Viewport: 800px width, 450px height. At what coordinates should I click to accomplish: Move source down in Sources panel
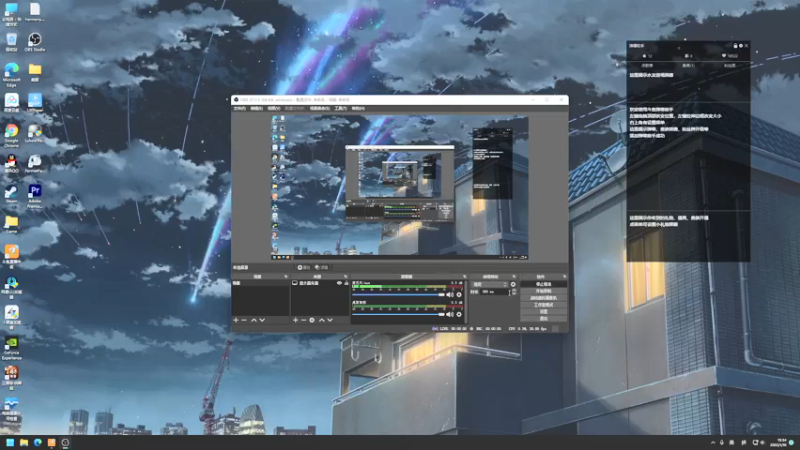(330, 320)
